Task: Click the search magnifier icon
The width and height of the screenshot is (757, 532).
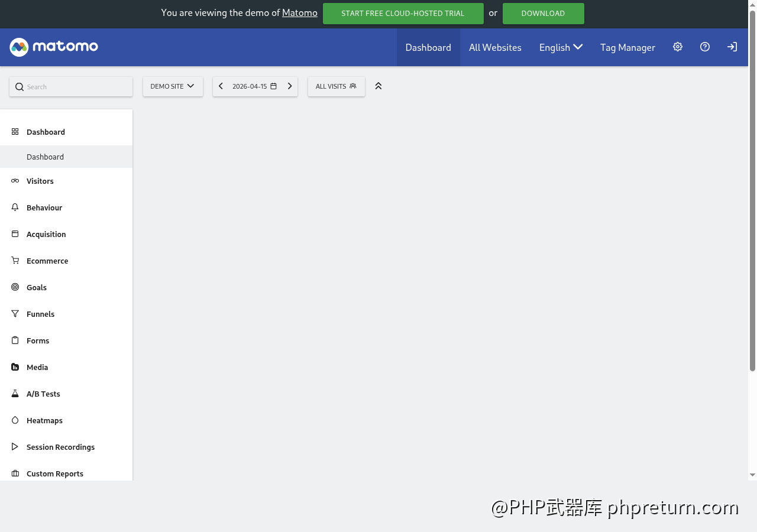Action: click(20, 87)
